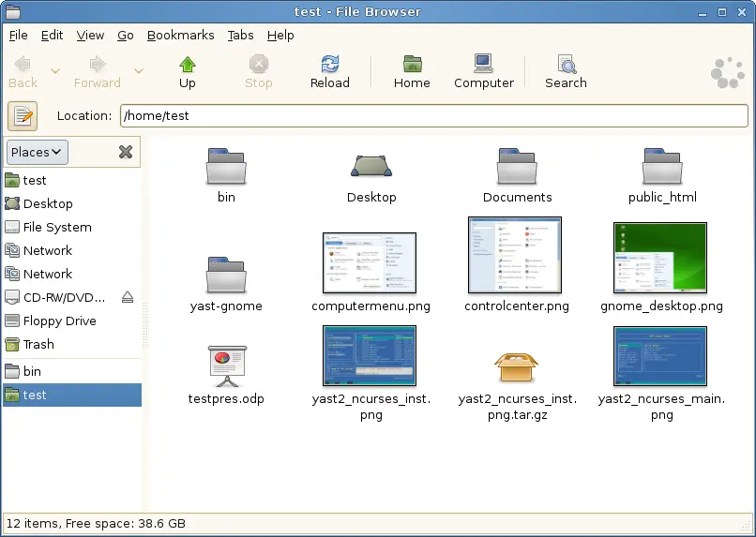Close the Places side pane

pos(126,152)
